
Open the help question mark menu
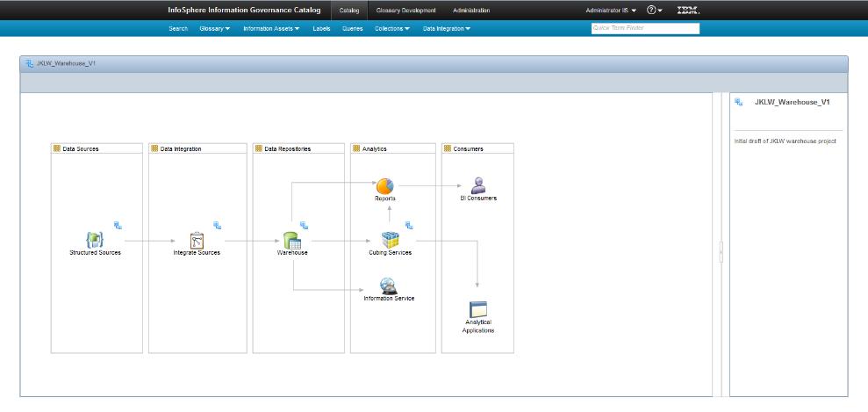[655, 10]
